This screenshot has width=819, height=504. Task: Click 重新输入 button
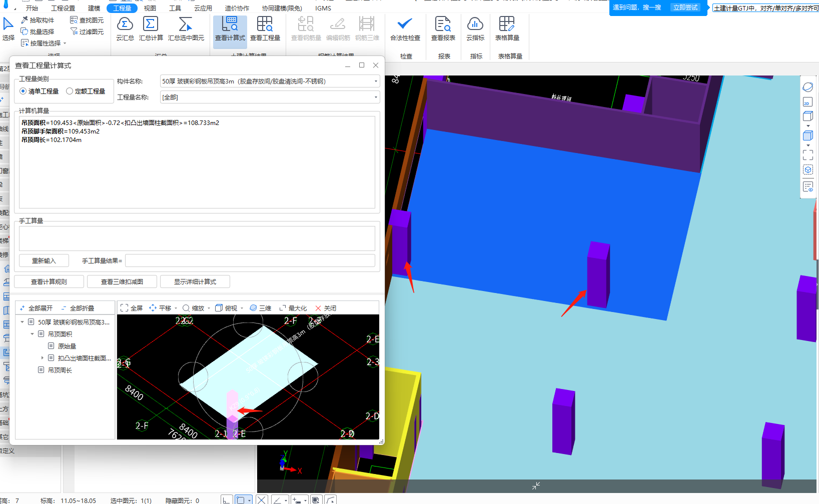[44, 260]
